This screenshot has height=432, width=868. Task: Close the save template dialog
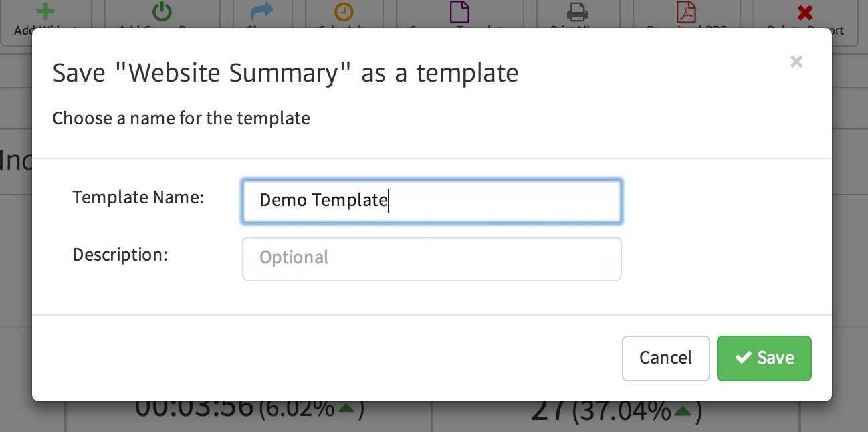coord(796,62)
